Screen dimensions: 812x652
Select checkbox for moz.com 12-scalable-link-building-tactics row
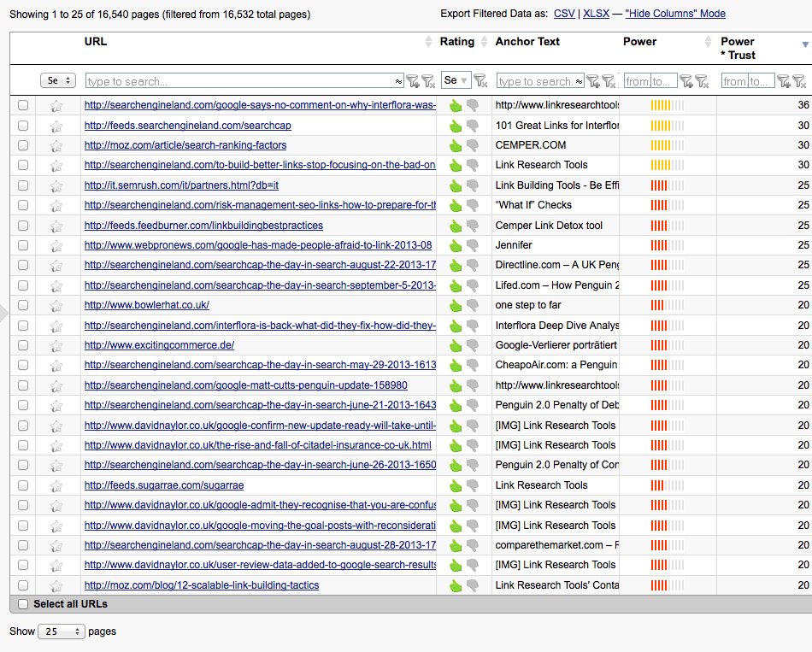tap(23, 585)
